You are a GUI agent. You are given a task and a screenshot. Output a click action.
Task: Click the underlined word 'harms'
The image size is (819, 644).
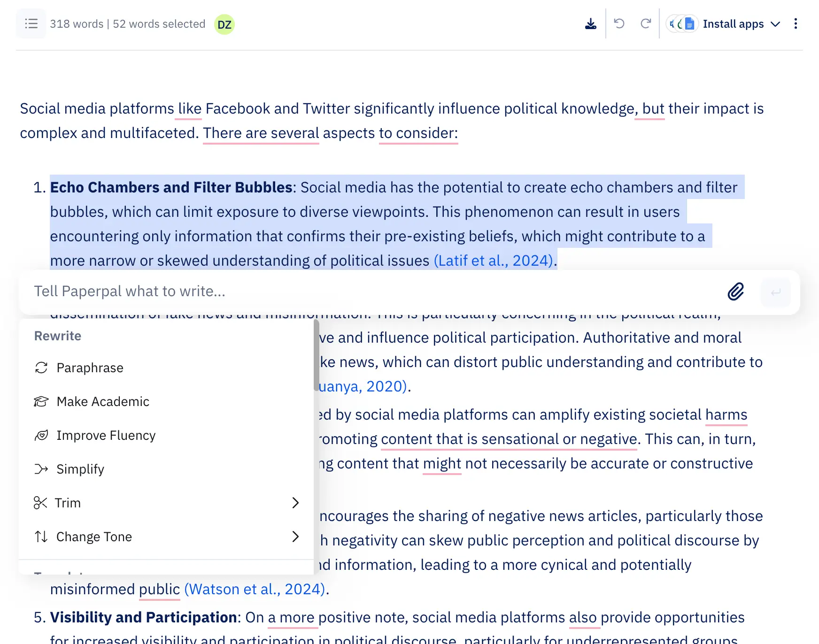726,415
